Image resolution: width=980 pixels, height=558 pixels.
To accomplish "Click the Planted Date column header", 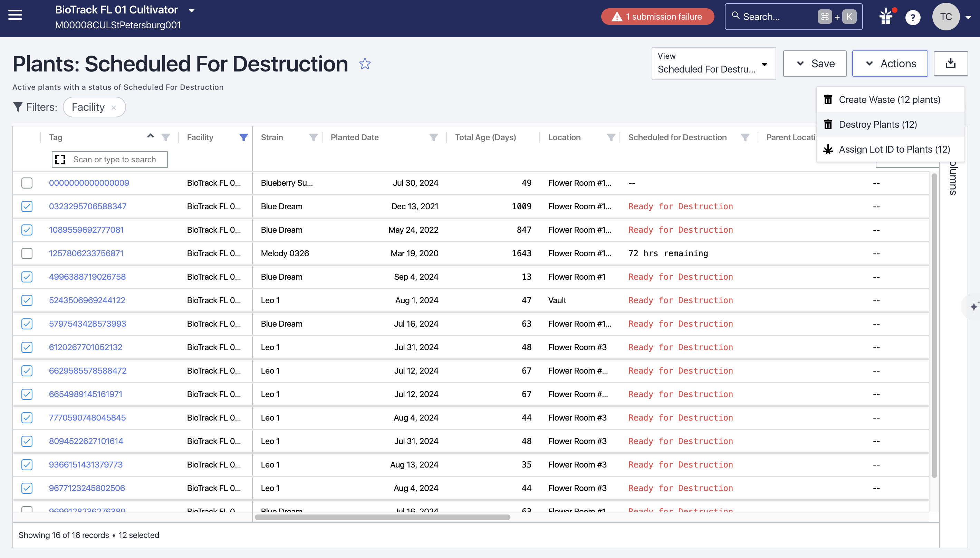I will (355, 137).
